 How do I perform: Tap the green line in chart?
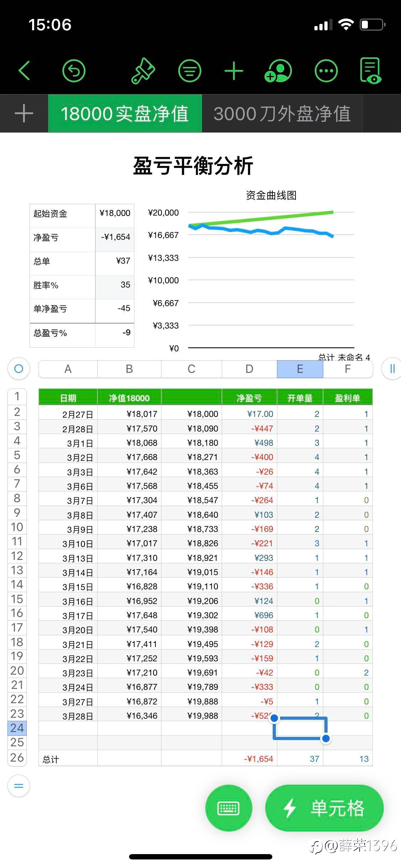(261, 218)
